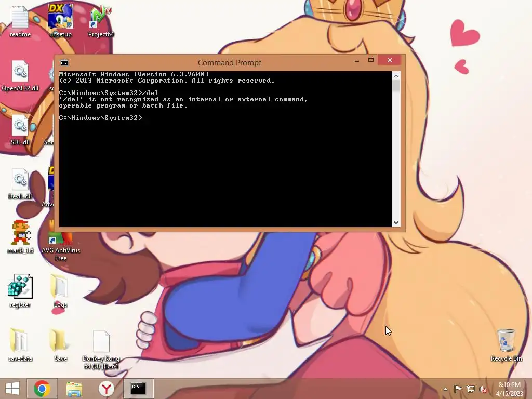
Task: Click the 2013 Microsoft Corporation copyright line
Action: coord(167,81)
